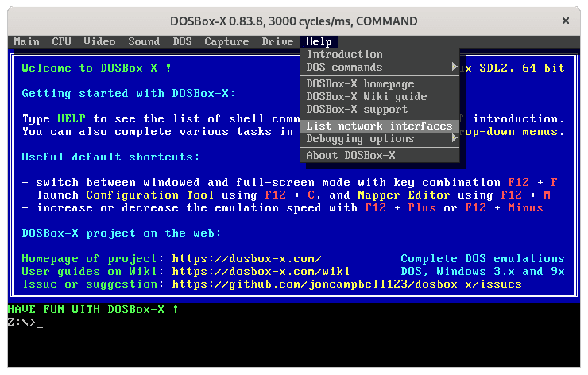The width and height of the screenshot is (588, 375).
Task: Click Getting started with DOSBox-X heading
Action: [128, 94]
